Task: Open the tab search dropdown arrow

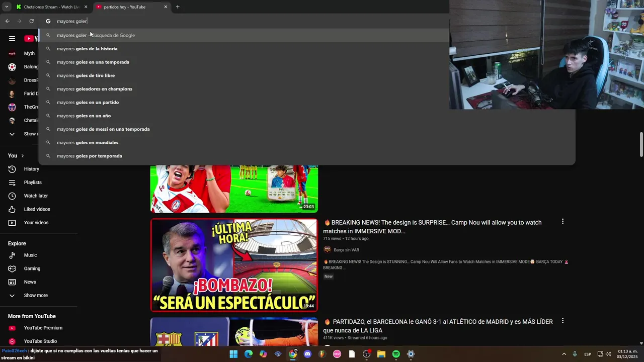Action: (x=6, y=7)
